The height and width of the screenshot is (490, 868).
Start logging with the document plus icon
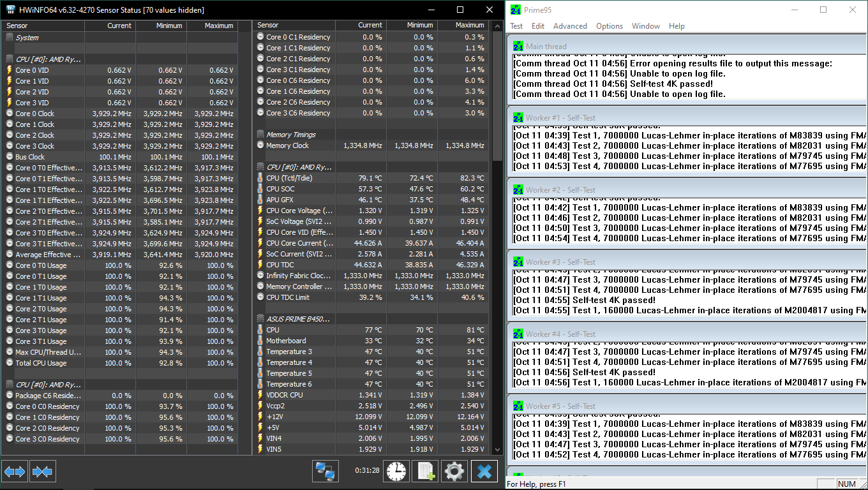[425, 471]
